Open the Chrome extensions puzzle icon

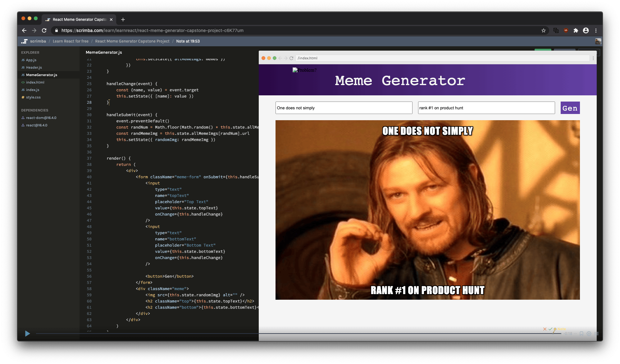pyautogui.click(x=576, y=30)
